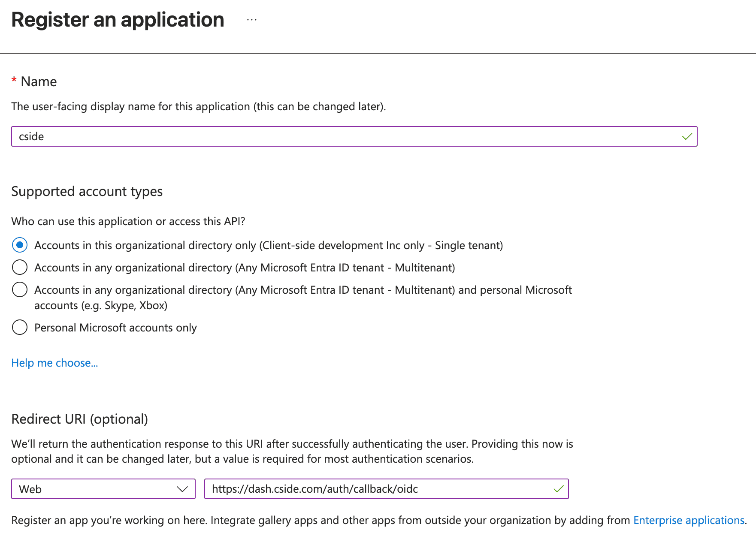
Task: Click the red asterisk beside Name
Action: coord(14,80)
